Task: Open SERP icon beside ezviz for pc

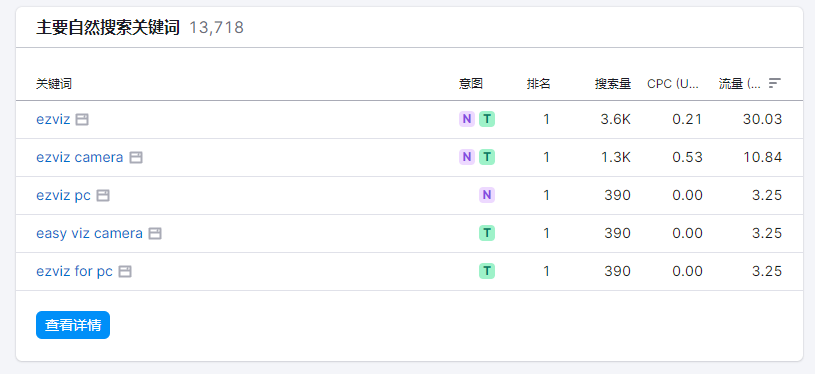Action: tap(125, 271)
